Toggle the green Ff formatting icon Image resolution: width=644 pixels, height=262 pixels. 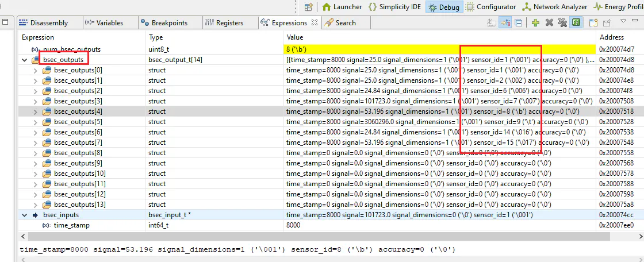click(576, 23)
